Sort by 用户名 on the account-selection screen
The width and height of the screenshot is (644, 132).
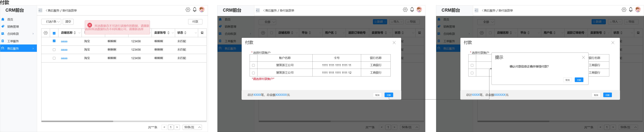336,33
